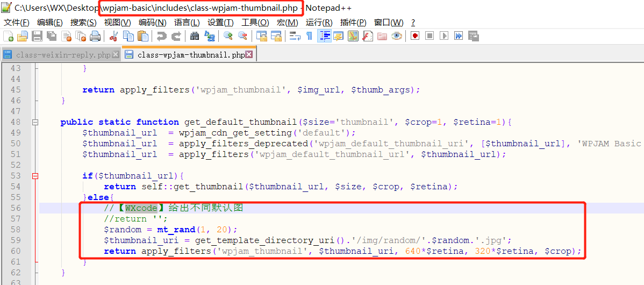Switch to class-weixin-reply.php tab
The height and width of the screenshot is (285, 644).
pos(63,55)
